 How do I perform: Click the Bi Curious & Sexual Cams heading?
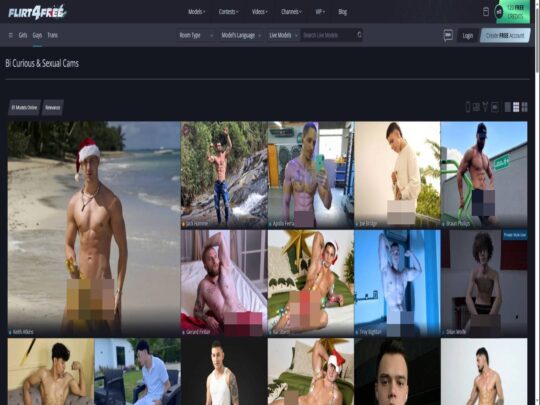point(42,63)
